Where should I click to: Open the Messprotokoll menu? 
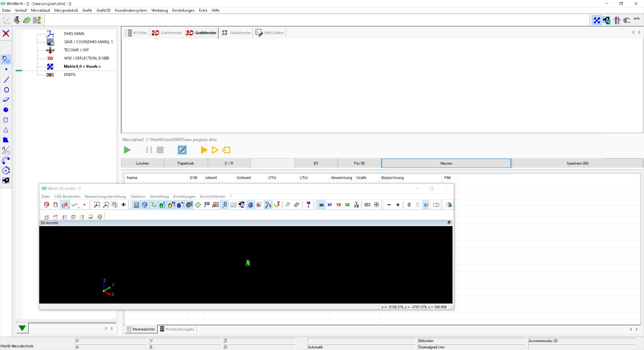point(66,10)
